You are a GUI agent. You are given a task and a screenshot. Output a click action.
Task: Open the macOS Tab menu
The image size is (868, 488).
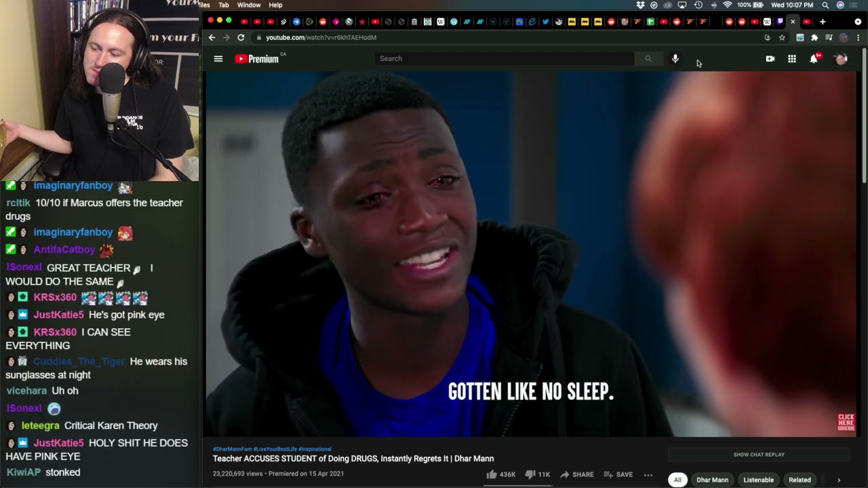point(224,5)
